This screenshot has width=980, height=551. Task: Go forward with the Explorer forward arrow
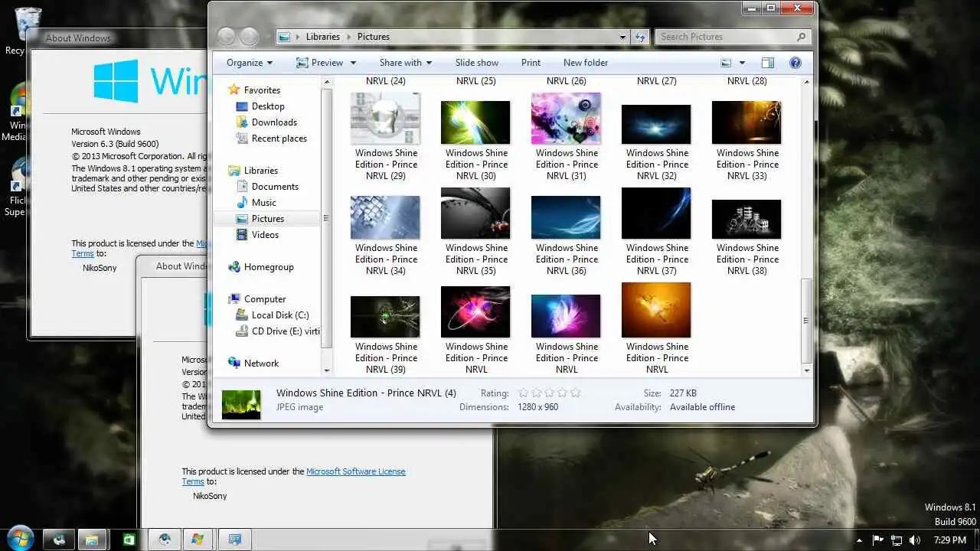coord(249,36)
